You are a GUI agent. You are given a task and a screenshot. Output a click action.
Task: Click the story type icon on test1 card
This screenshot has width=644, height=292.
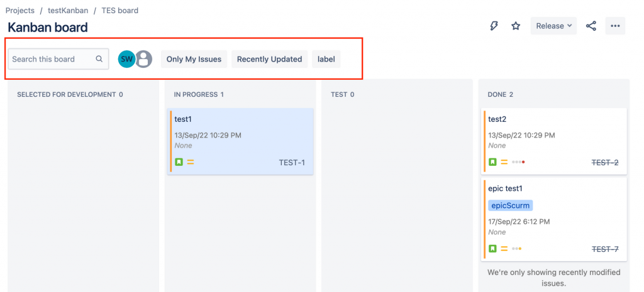[x=179, y=162]
